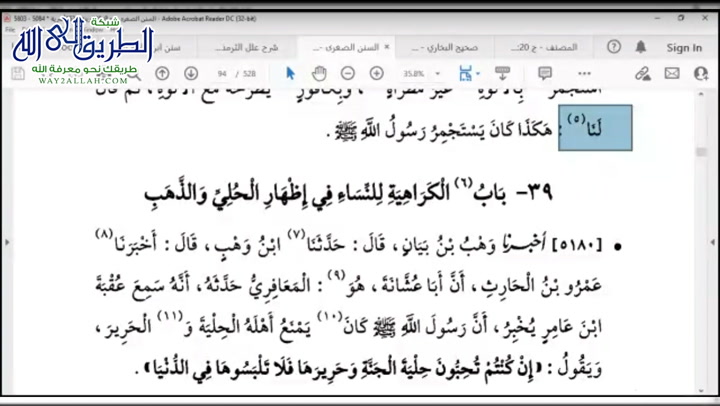Switch to the صحيح البخاري tab
Viewport: 720px width, 406px height.
444,47
